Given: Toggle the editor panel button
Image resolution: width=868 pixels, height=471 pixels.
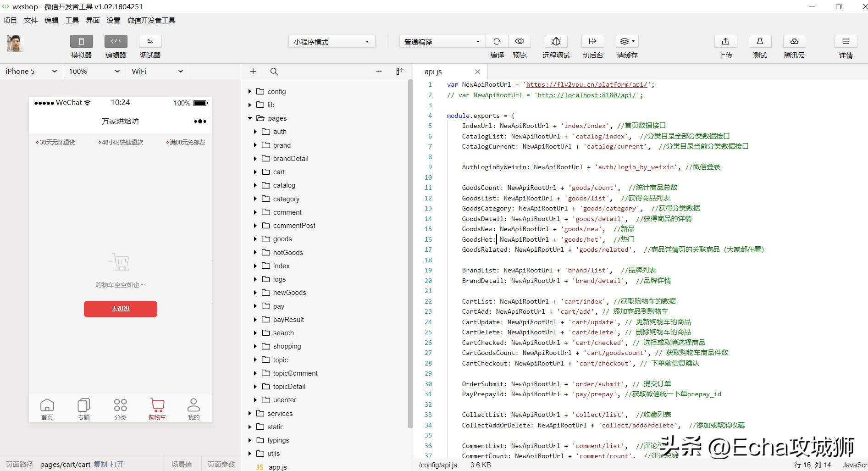Looking at the screenshot, I should 116,42.
